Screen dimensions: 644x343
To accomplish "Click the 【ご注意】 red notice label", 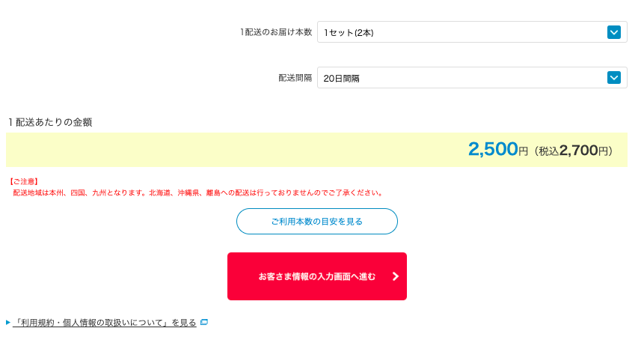I will coord(23,181).
